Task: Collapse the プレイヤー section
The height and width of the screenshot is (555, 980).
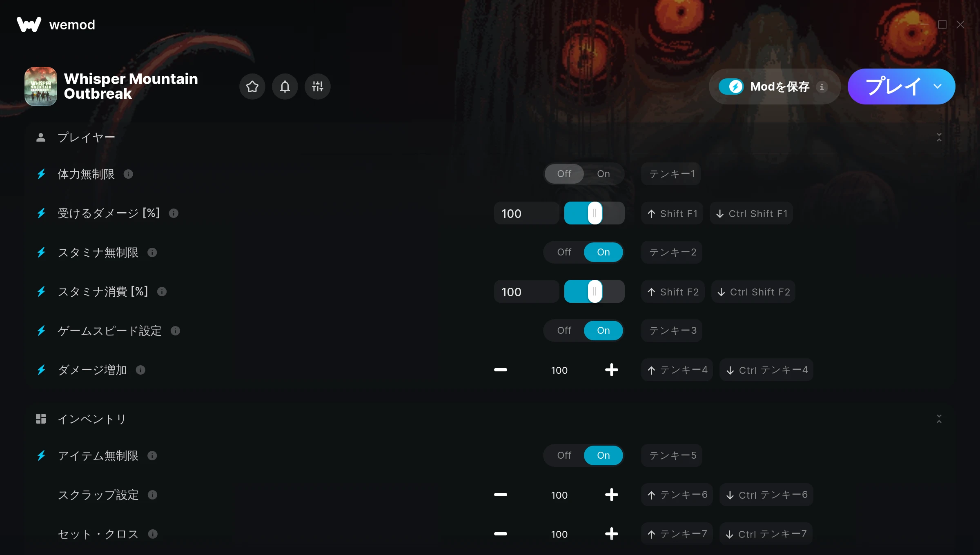Action: pos(939,137)
